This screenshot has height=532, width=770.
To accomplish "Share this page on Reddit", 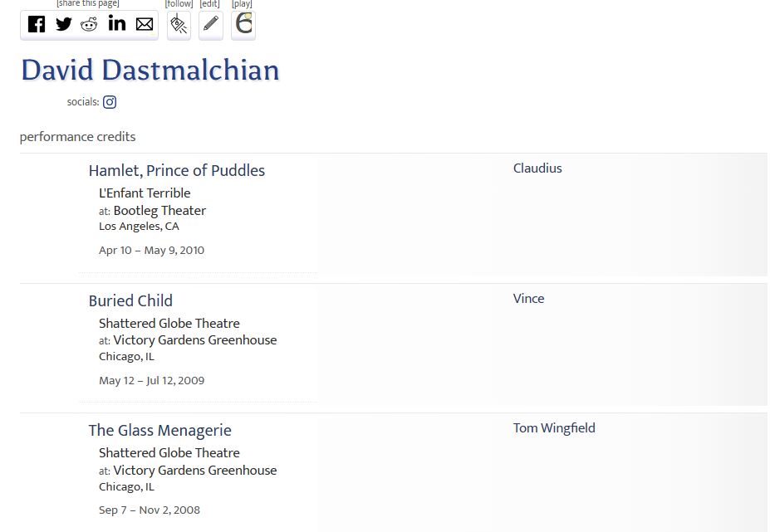I will pos(89,24).
